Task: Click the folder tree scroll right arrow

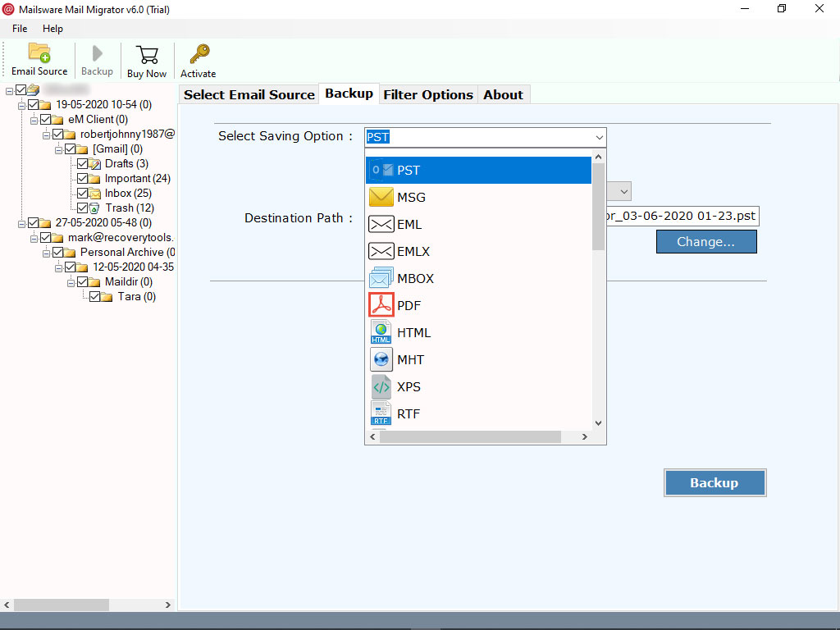Action: (167, 605)
